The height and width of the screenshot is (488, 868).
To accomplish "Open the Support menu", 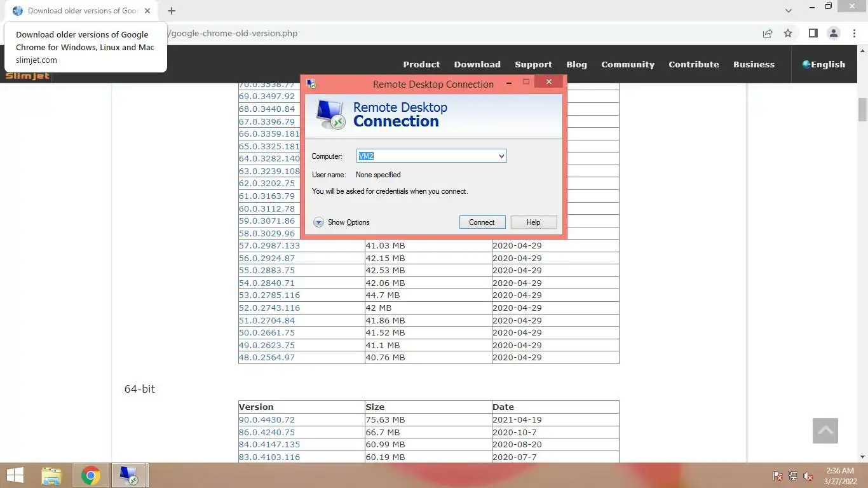I will [533, 64].
